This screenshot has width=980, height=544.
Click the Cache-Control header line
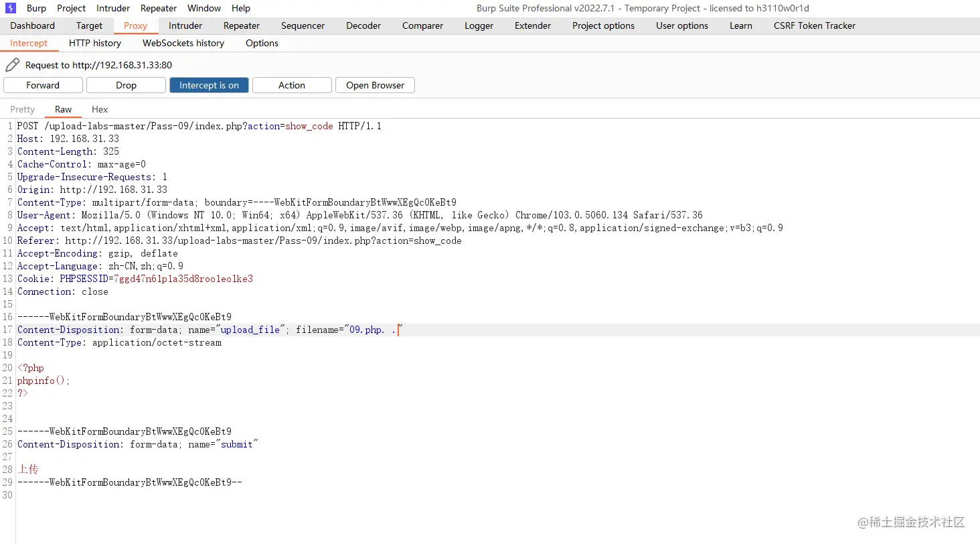[82, 164]
